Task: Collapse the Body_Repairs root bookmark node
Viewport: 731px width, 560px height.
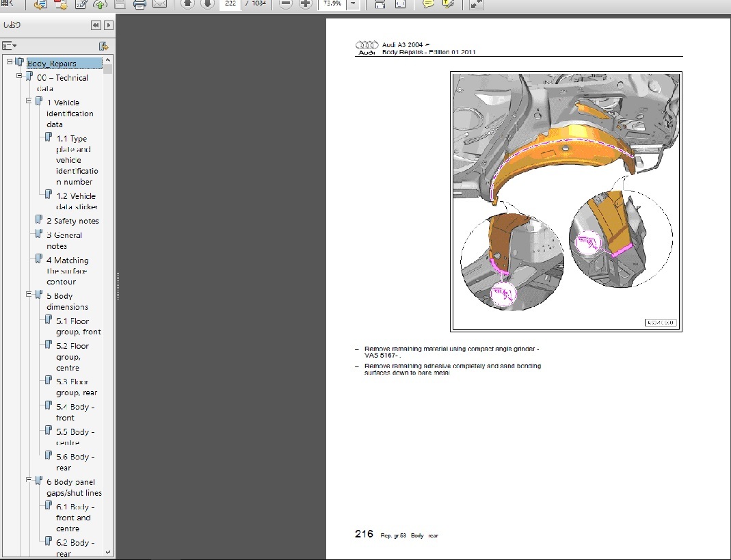Action: (10, 62)
